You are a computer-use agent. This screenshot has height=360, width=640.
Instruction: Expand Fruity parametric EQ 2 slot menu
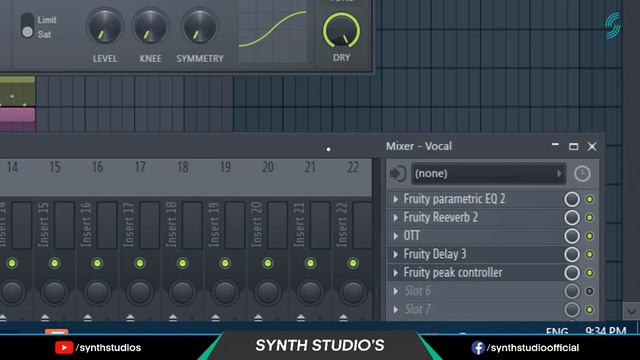(396, 199)
